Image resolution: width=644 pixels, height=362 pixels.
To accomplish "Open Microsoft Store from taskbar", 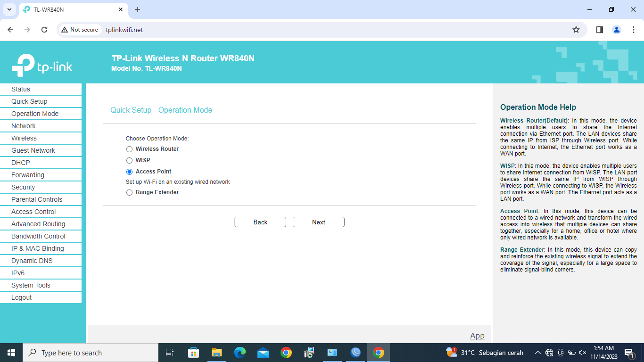I will 193,353.
